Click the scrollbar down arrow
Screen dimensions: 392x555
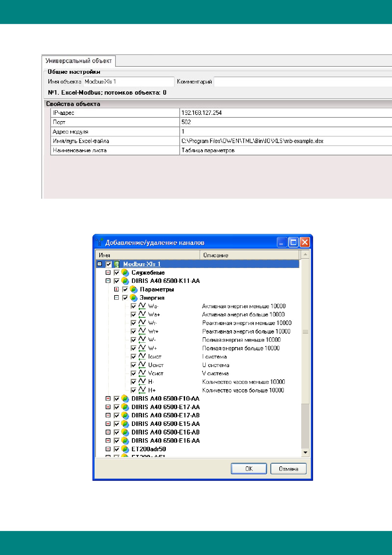tap(305, 452)
